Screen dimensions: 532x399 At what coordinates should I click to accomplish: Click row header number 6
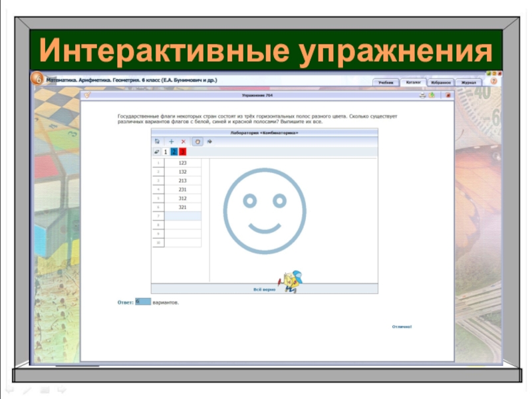pyautogui.click(x=158, y=207)
